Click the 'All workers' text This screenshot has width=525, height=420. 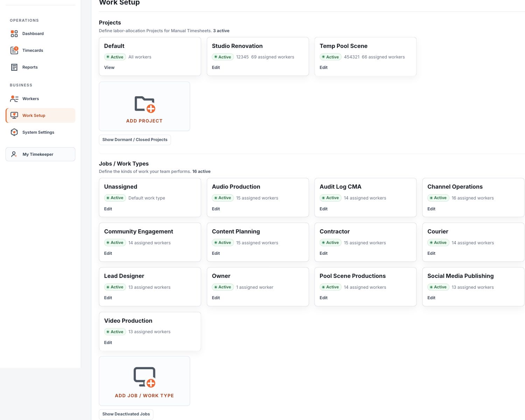140,57
